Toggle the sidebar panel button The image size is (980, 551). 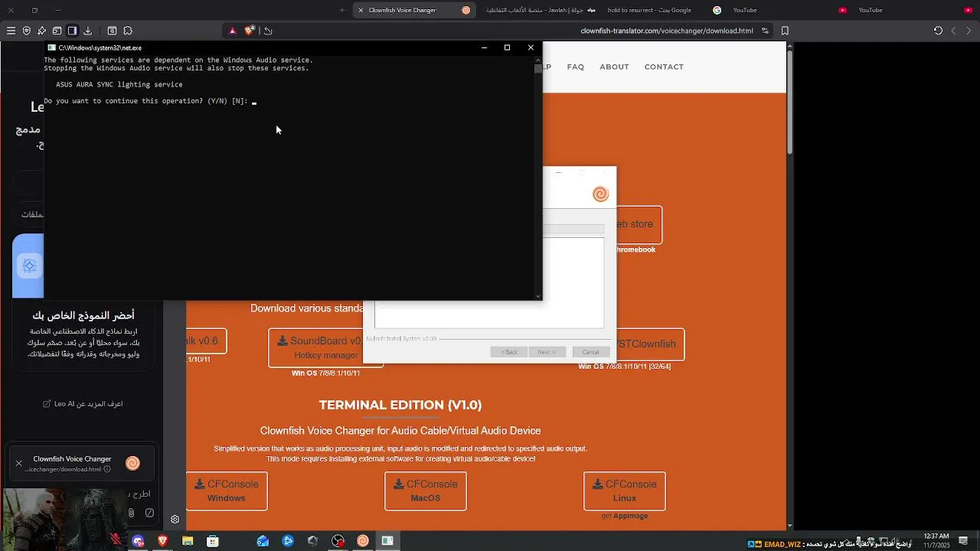tap(72, 31)
